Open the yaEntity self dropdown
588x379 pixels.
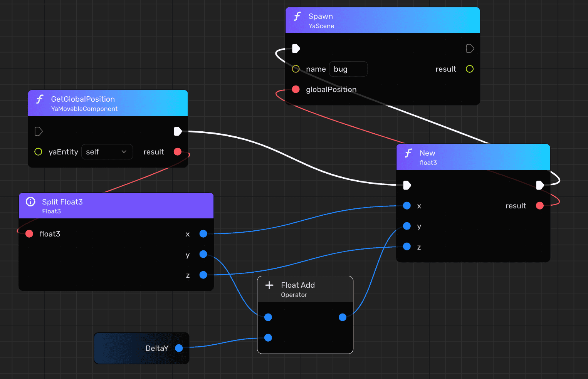point(107,152)
